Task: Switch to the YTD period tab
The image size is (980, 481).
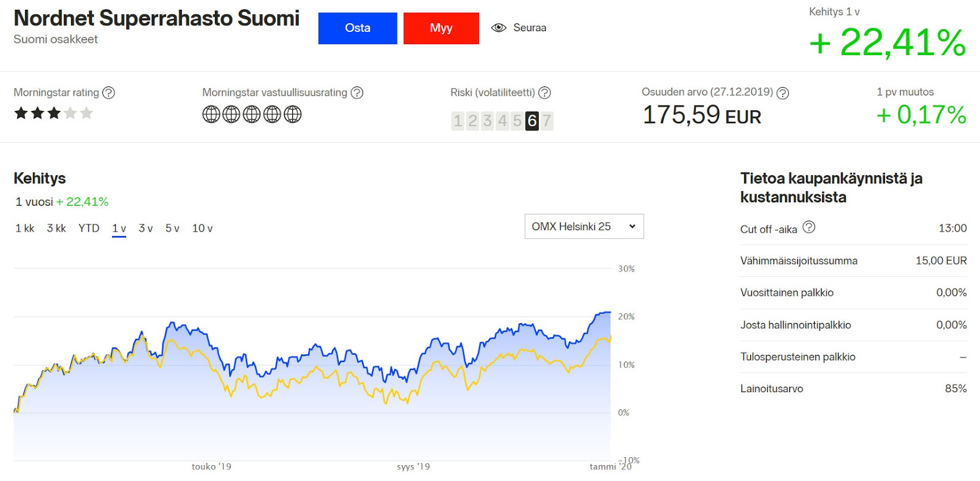Action: [x=89, y=228]
